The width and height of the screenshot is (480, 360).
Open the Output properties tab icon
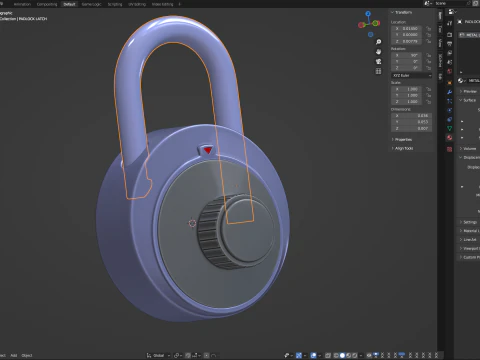click(x=450, y=44)
